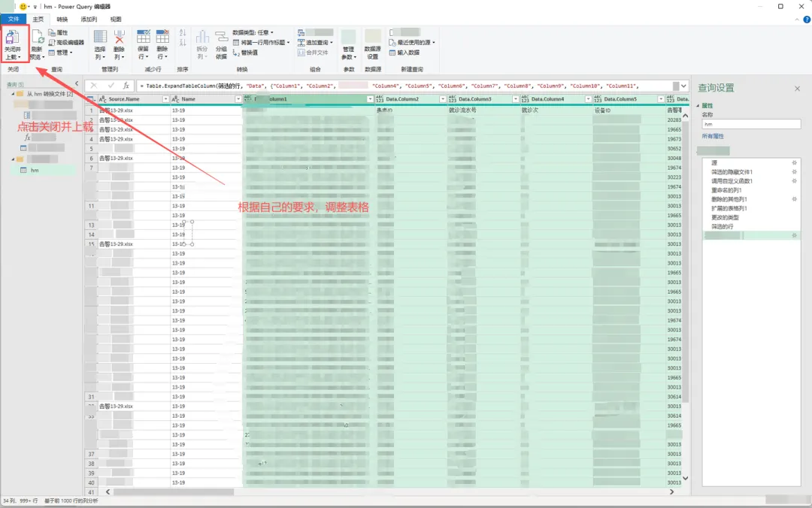The height and width of the screenshot is (508, 812).
Task: Click the 所有属性 all properties link
Action: coord(713,136)
